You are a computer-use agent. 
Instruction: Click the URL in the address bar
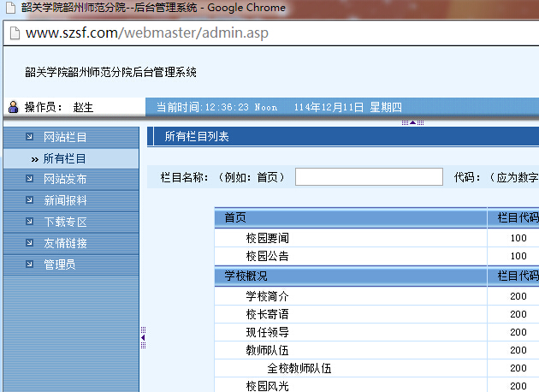coord(147,33)
